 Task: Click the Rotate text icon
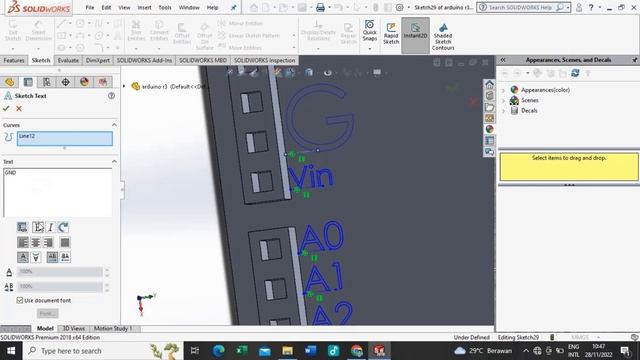coord(63,227)
